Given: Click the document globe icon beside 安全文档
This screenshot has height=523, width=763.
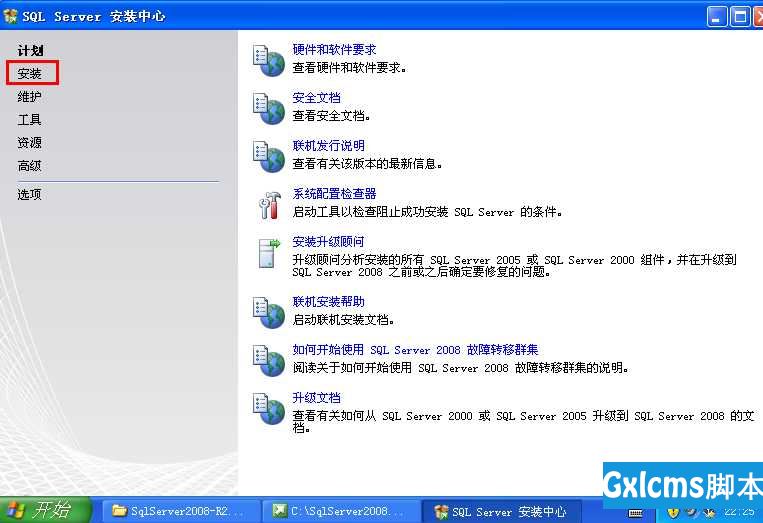Looking at the screenshot, I should [x=269, y=108].
